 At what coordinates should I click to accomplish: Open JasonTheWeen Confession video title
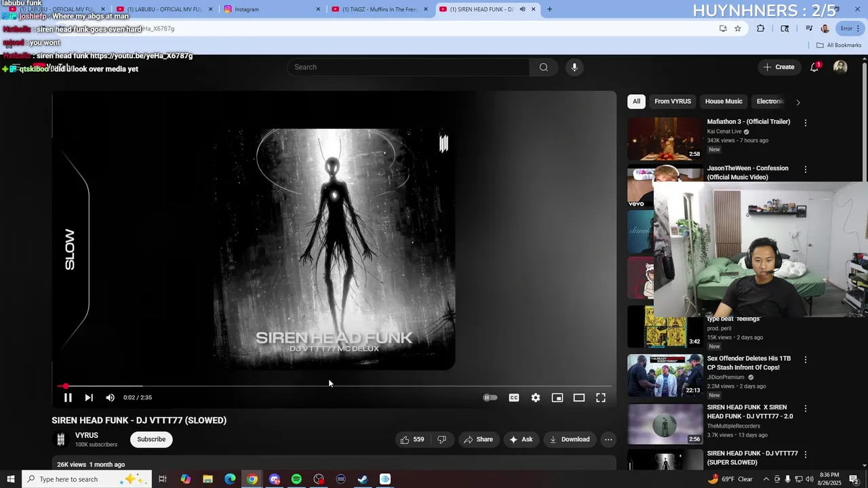click(747, 173)
